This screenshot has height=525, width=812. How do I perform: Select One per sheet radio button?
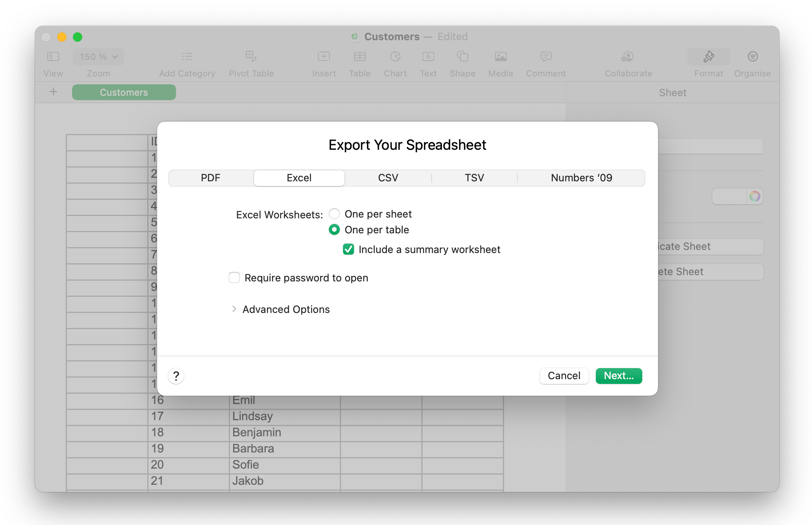pos(335,213)
